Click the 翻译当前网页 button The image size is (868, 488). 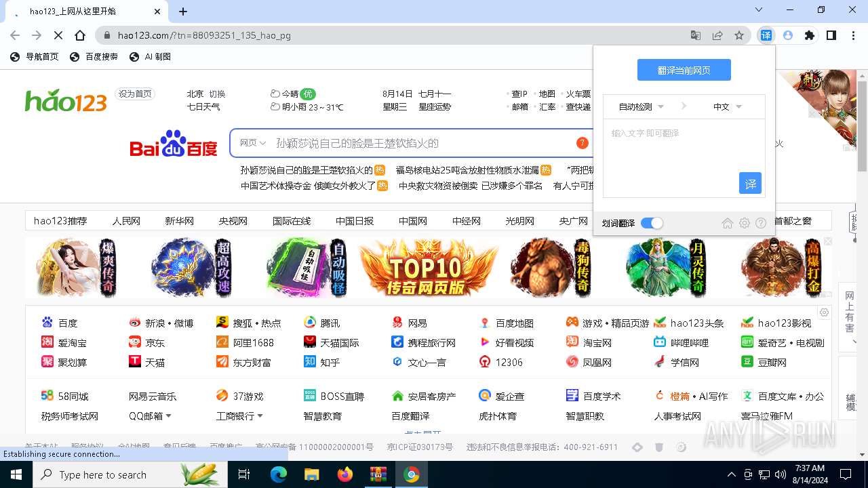tap(684, 70)
